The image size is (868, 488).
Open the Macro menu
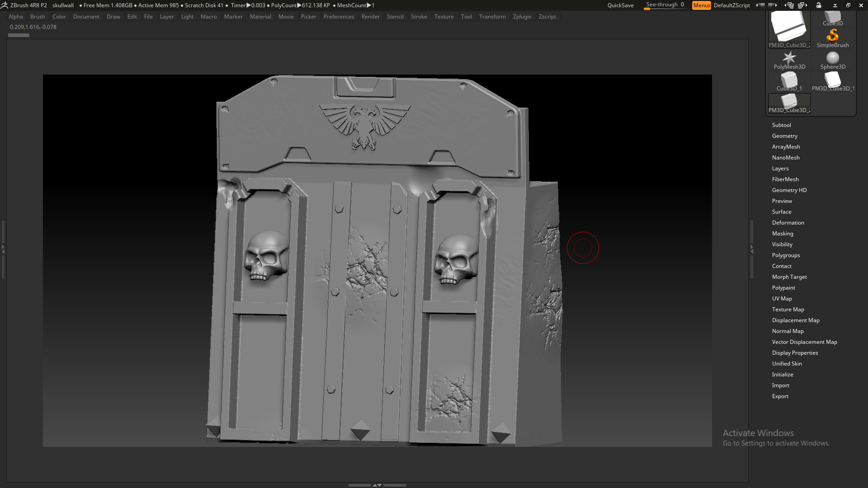[x=209, y=17]
